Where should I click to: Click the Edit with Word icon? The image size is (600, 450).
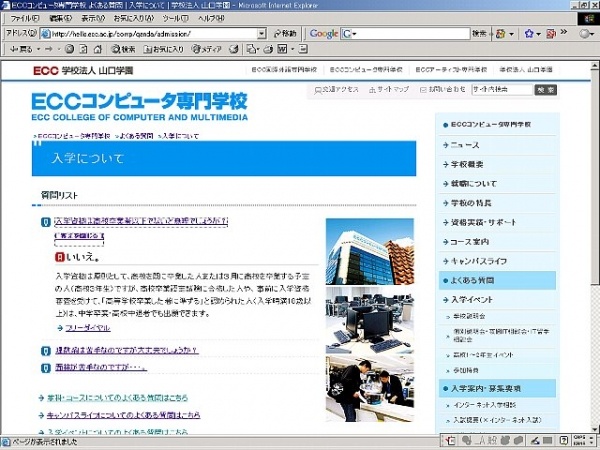click(x=282, y=49)
